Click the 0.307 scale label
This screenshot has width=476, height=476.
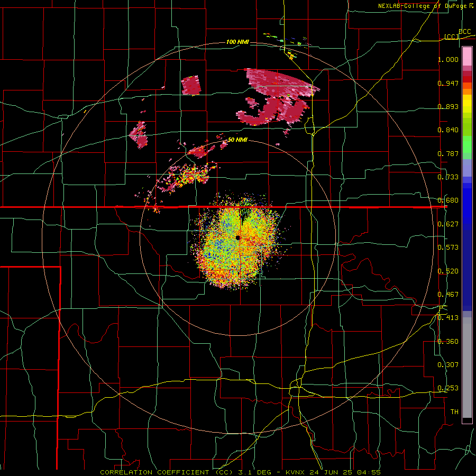coord(448,365)
